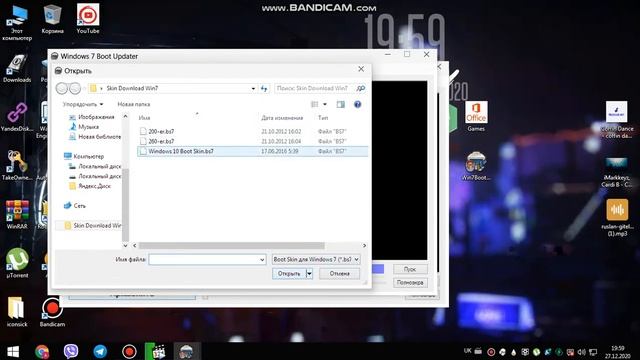640x360 pixels.
Task: Click the UK language indicator in tray
Action: click(x=468, y=351)
